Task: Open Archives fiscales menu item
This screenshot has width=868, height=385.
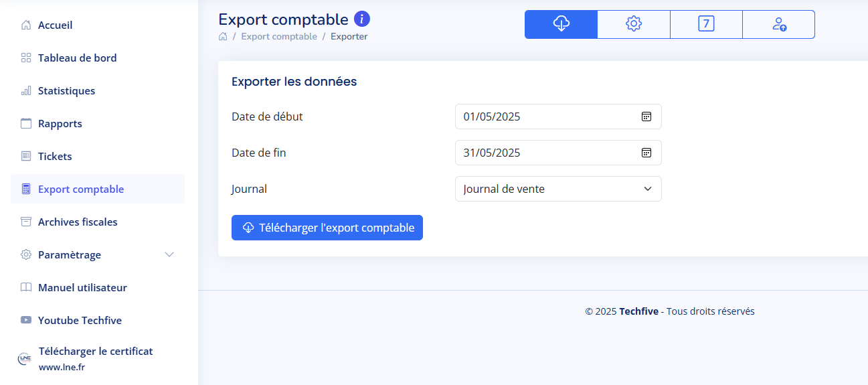Action: pos(77,222)
